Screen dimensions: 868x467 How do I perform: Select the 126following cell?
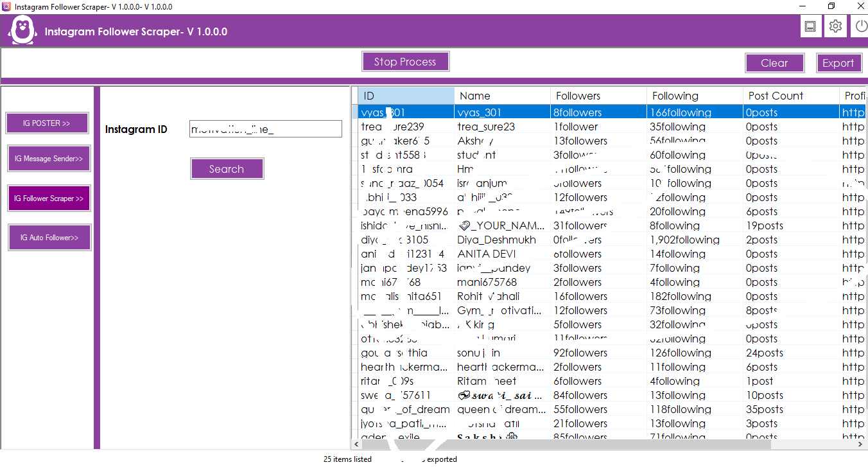click(x=695, y=353)
